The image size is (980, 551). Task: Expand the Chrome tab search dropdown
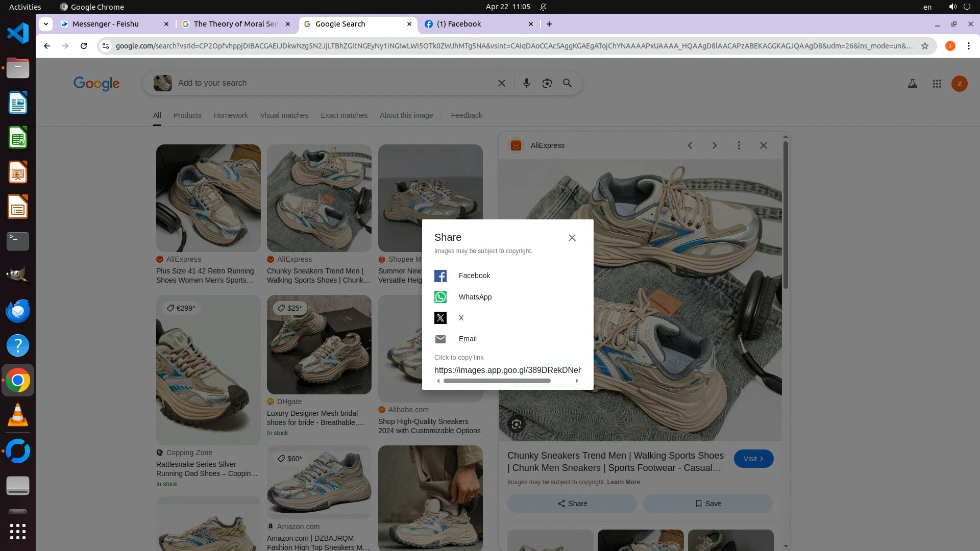(46, 24)
